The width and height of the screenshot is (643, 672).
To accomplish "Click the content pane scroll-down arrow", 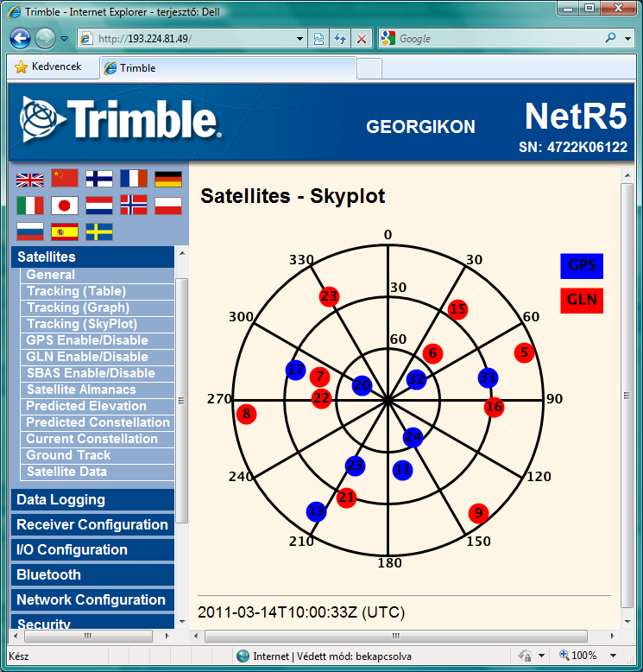I will pyautogui.click(x=627, y=621).
